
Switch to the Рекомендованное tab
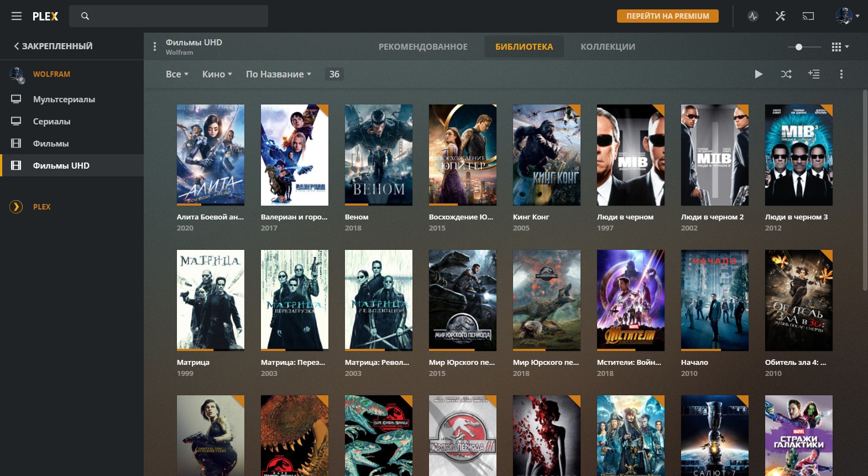pos(423,47)
